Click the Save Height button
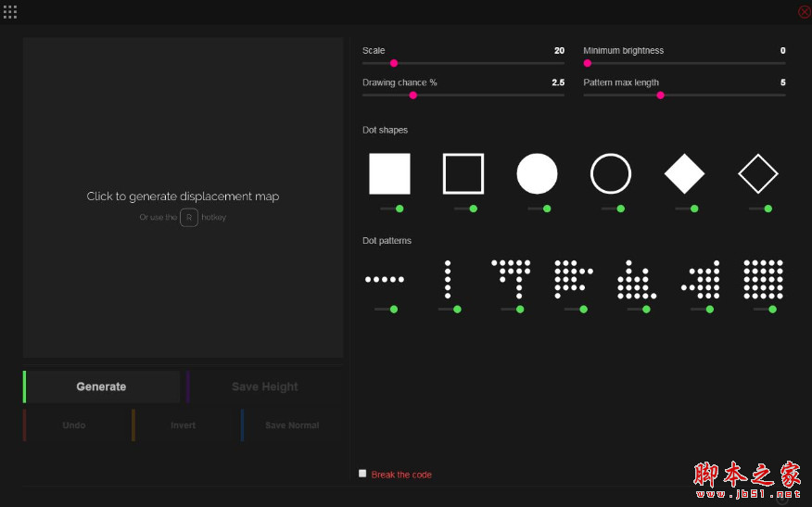This screenshot has width=812, height=507. coord(264,387)
